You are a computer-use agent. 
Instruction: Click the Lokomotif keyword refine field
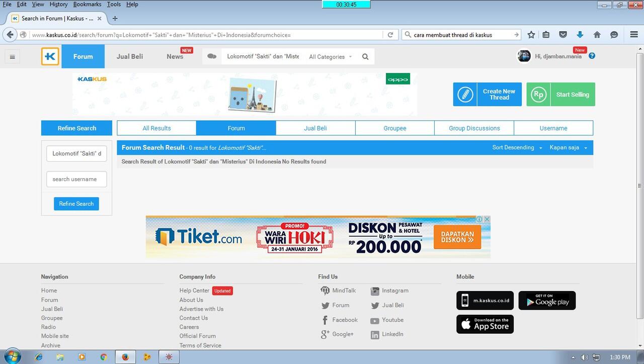[76, 154]
